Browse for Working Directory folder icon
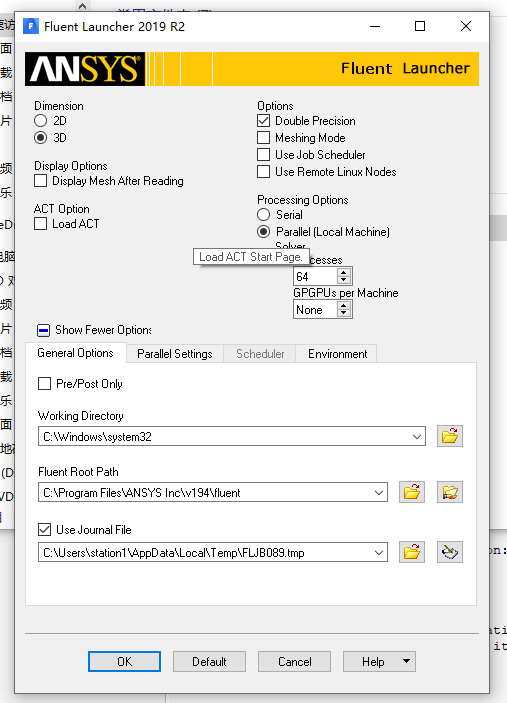The image size is (507, 703). coord(450,436)
